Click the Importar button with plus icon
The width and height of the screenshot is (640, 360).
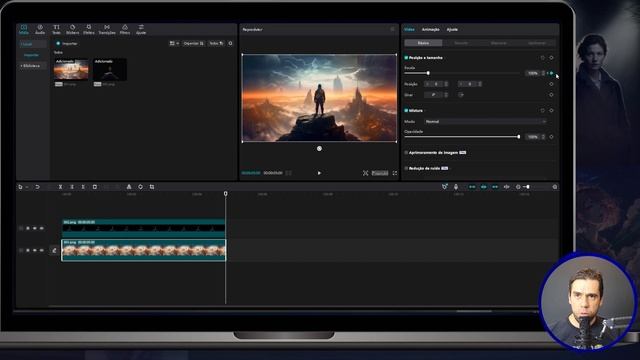click(67, 43)
